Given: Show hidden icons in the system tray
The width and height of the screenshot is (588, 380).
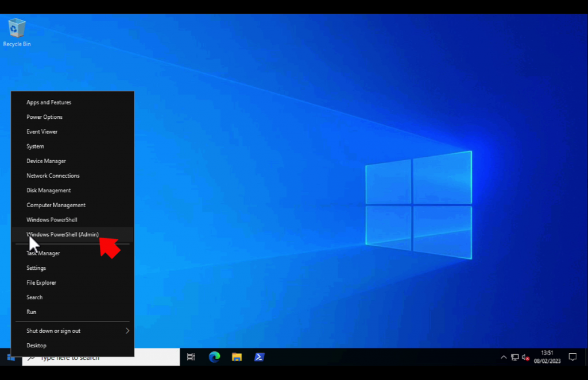Looking at the screenshot, I should (504, 356).
